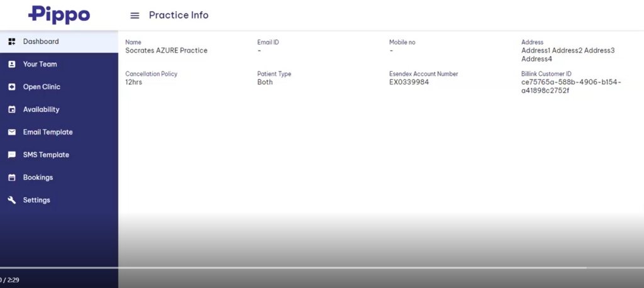
Task: Select the Open Clinic label in the sidebar
Action: pos(42,87)
